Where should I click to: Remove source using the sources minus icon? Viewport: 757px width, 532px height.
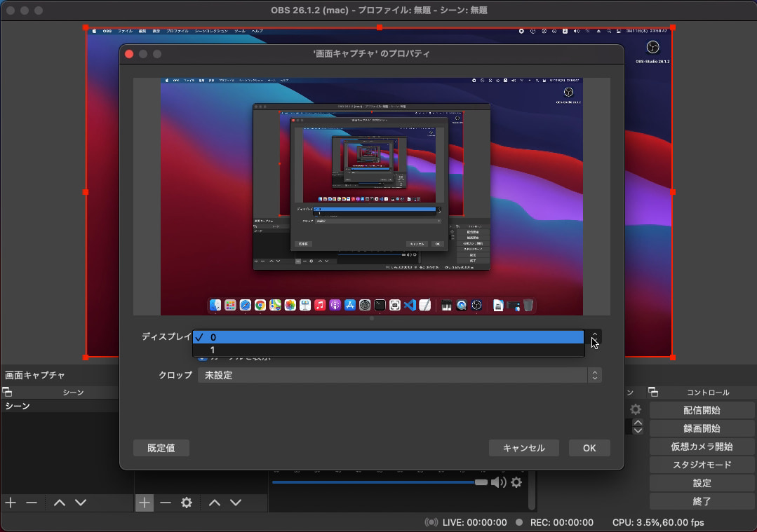pos(166,503)
